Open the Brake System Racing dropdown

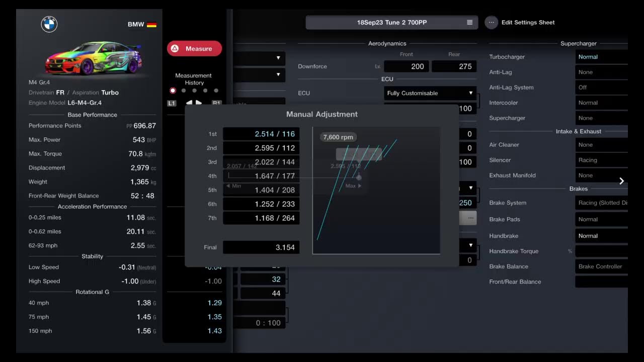click(x=602, y=203)
